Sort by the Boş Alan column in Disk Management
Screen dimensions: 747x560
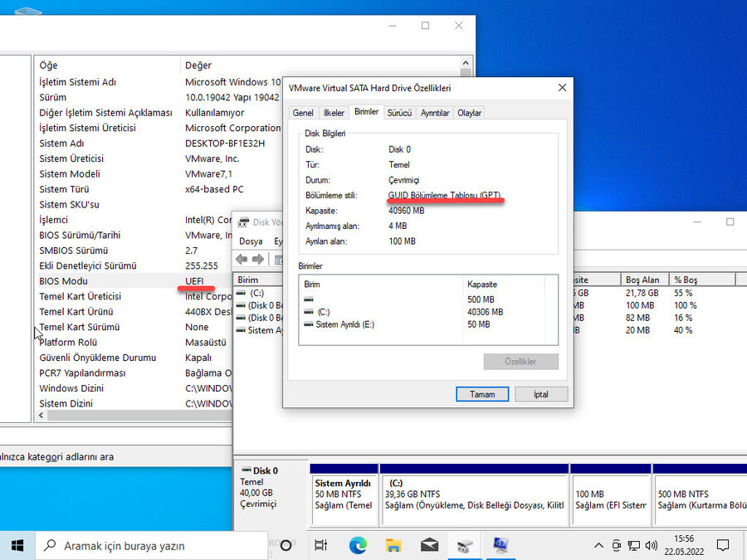[645, 280]
